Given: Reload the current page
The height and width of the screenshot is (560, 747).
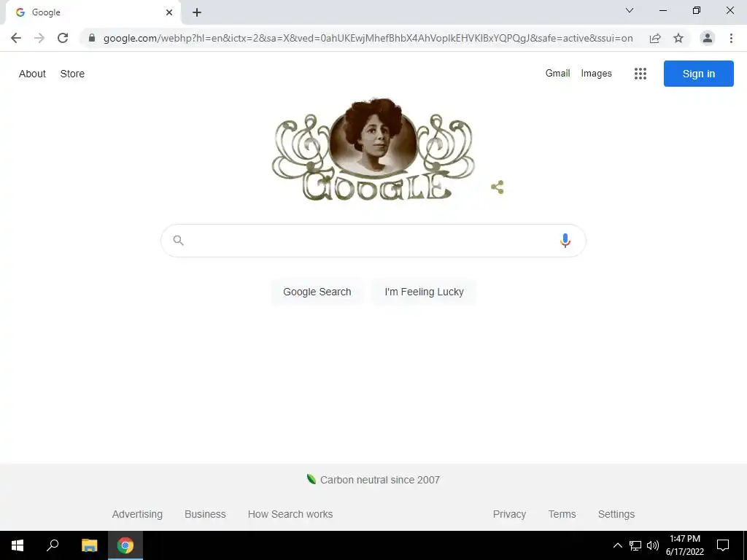Looking at the screenshot, I should [x=63, y=38].
